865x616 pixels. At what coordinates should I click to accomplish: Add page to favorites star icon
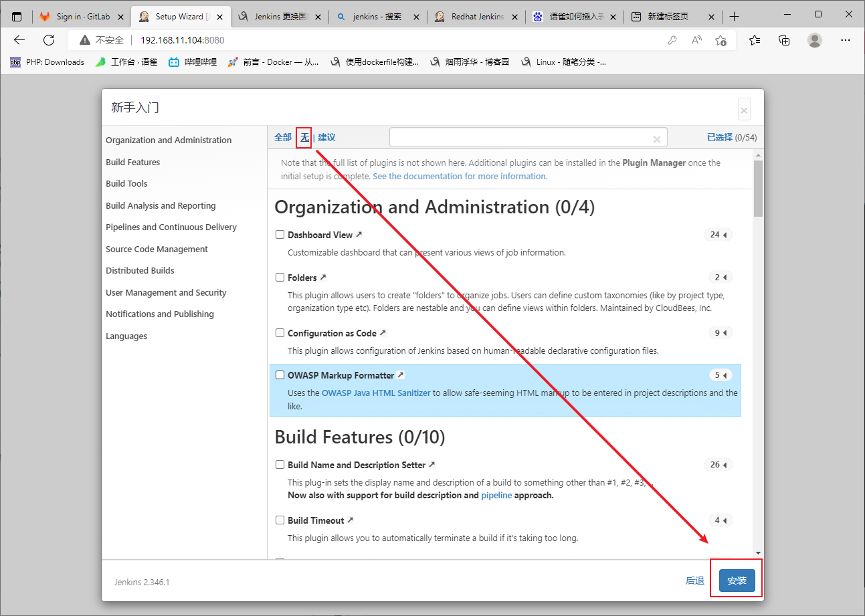click(720, 40)
